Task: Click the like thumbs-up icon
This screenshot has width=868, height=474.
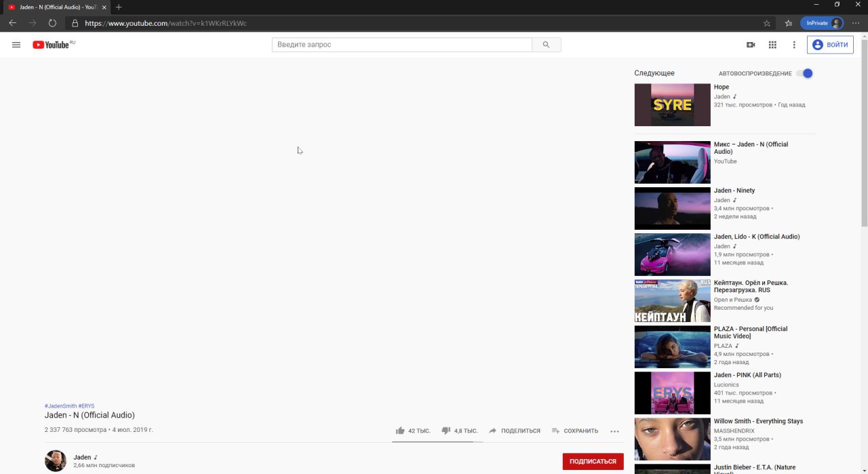Action: (400, 431)
